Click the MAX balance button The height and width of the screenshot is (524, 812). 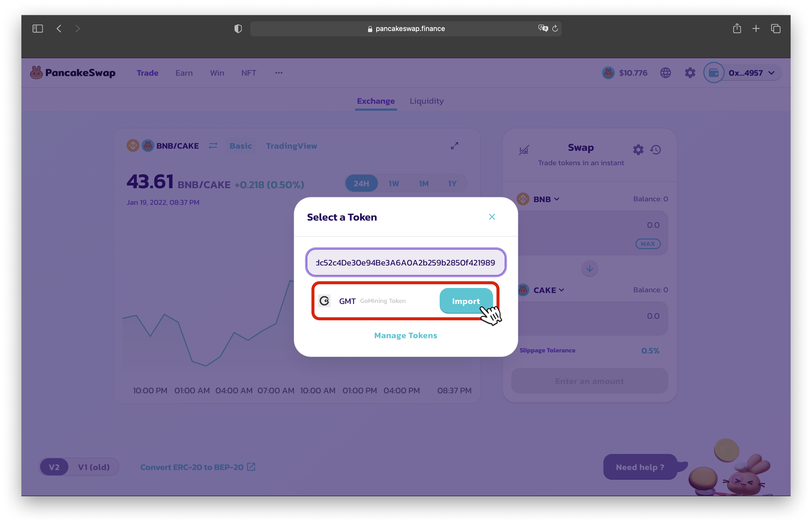click(648, 244)
